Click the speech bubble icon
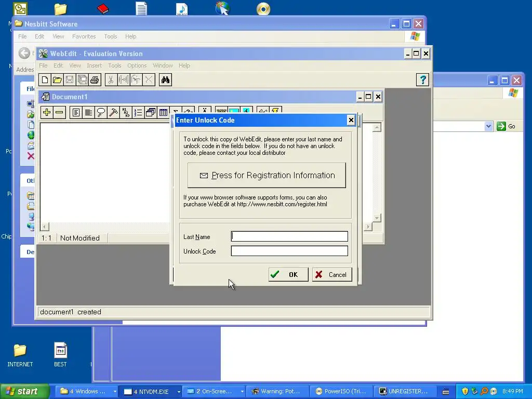This screenshot has height=399, width=532. [101, 112]
